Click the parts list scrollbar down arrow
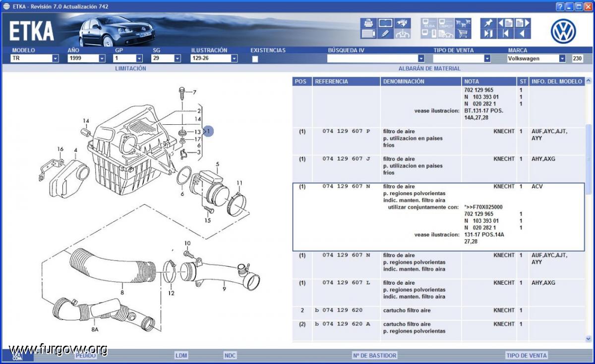 coord(589,338)
